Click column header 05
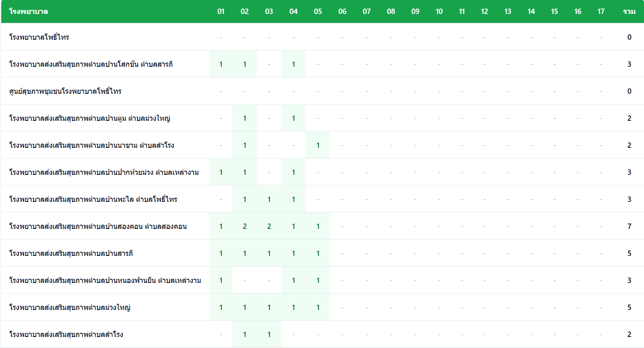This screenshot has height=348, width=644. [318, 11]
